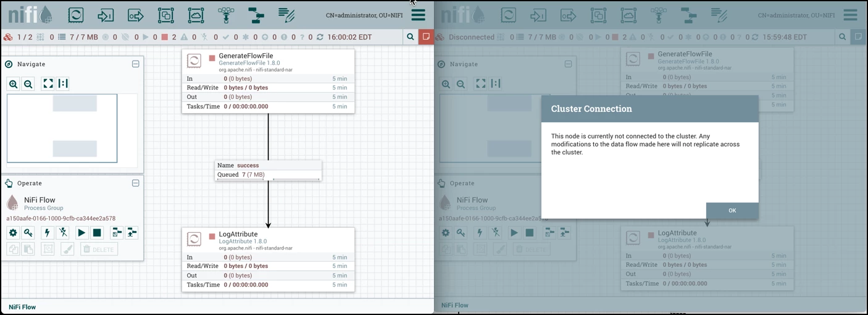Image resolution: width=868 pixels, height=315 pixels.
Task: Select the Template tool in left window
Action: (x=256, y=14)
